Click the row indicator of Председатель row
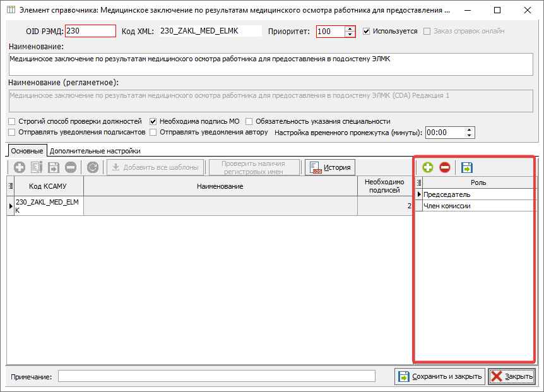Image resolution: width=544 pixels, height=392 pixels. (x=419, y=194)
